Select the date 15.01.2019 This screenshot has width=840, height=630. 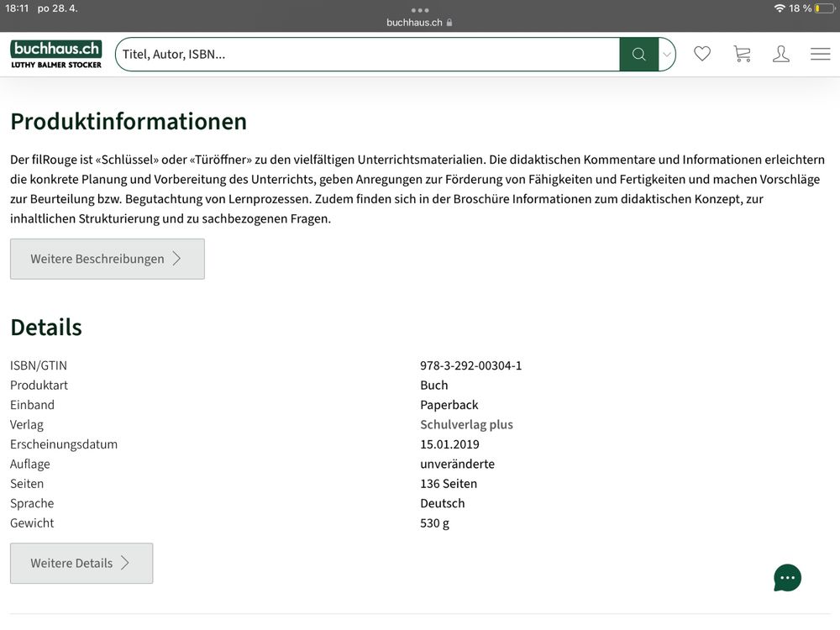(449, 444)
